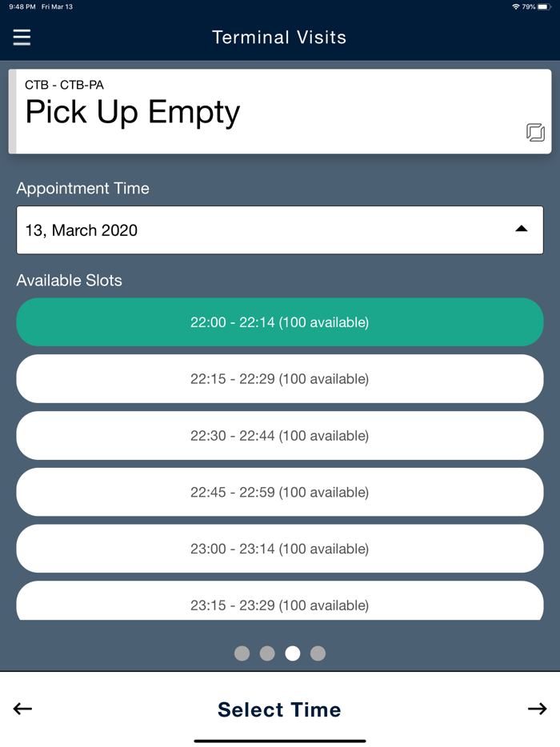Jump to the second page dot
560x747 pixels.
(267, 653)
